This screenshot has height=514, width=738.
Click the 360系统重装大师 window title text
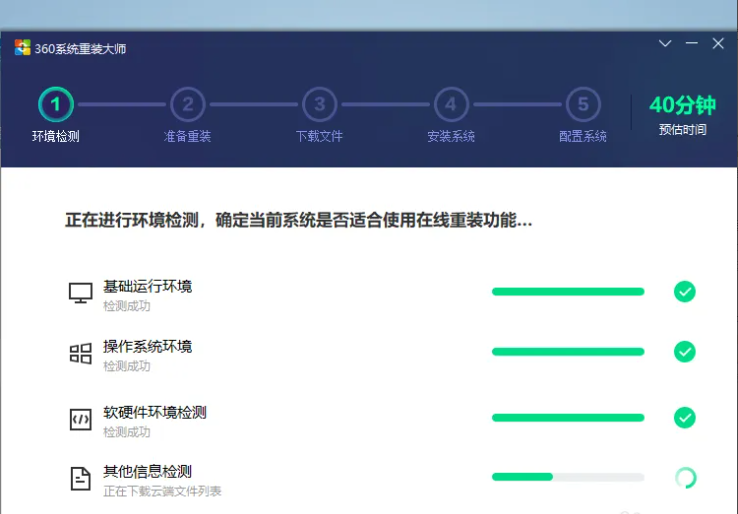80,48
